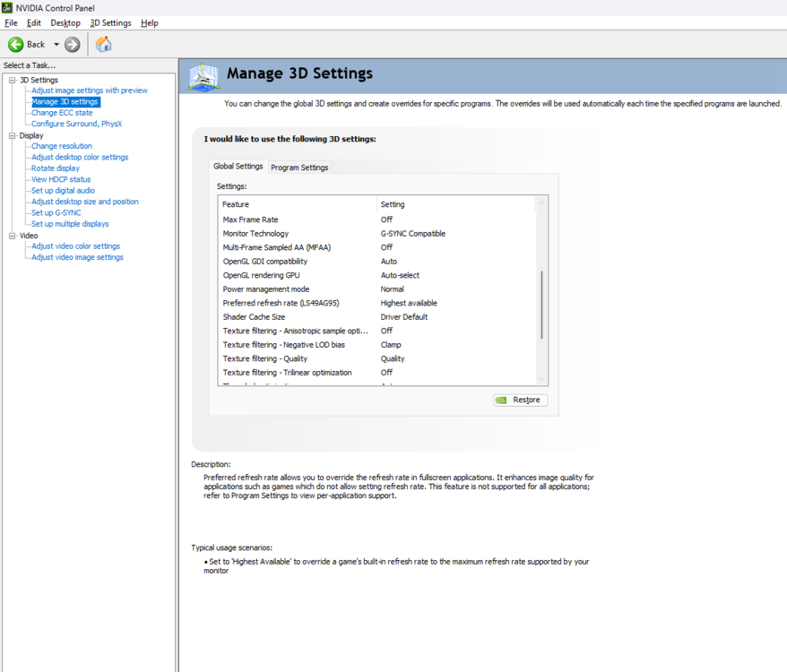The image size is (787, 672).
Task: Open the Help menu
Action: tap(149, 23)
